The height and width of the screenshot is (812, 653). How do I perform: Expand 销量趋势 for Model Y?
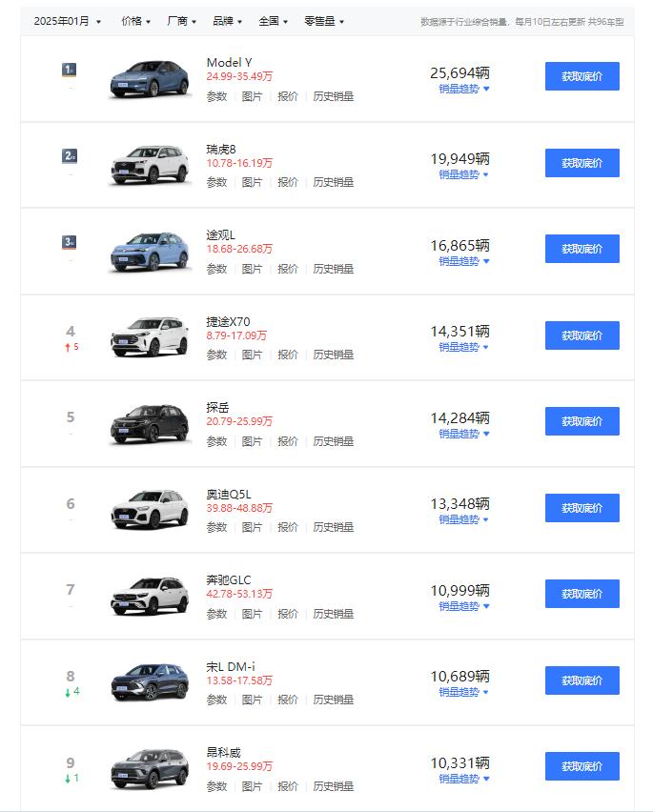pos(463,89)
